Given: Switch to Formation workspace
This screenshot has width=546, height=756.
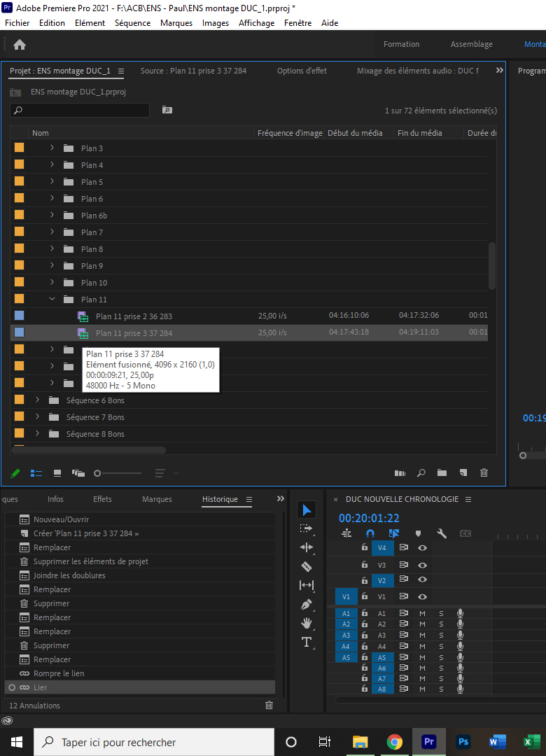Looking at the screenshot, I should pyautogui.click(x=401, y=44).
